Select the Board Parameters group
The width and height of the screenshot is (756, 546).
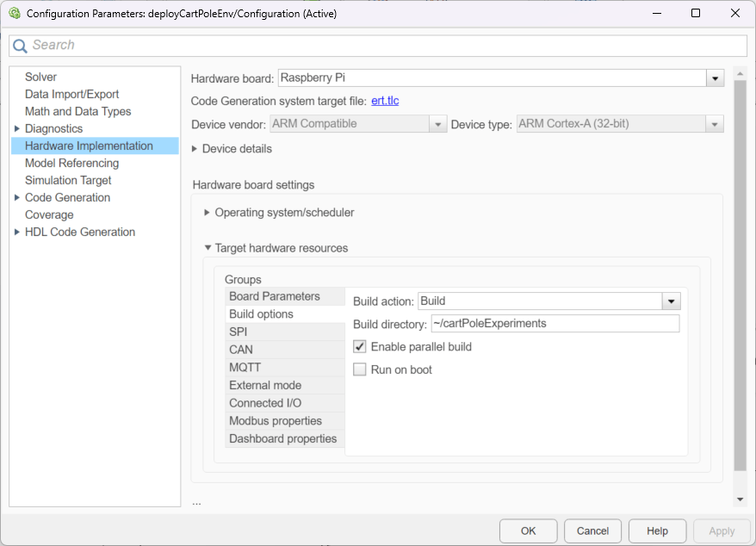pyautogui.click(x=274, y=296)
